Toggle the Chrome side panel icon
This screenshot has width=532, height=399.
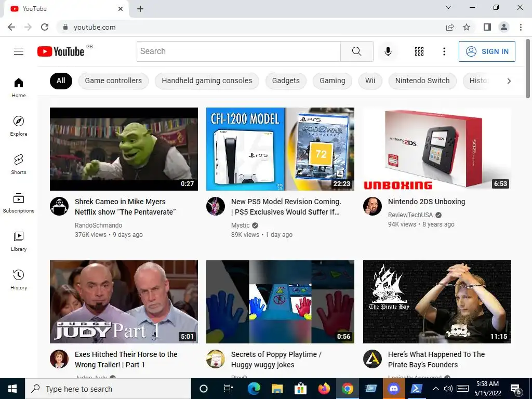pos(487,27)
